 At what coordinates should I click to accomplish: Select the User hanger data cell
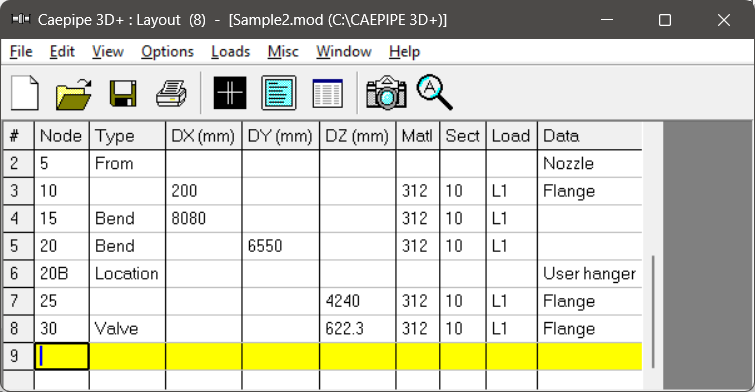(x=590, y=274)
